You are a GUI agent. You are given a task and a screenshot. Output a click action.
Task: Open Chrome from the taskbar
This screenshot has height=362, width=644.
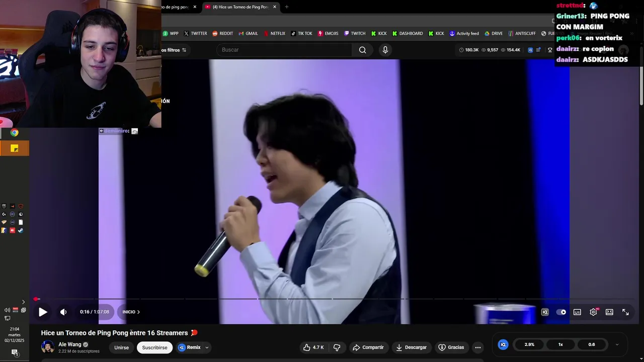[x=15, y=133]
